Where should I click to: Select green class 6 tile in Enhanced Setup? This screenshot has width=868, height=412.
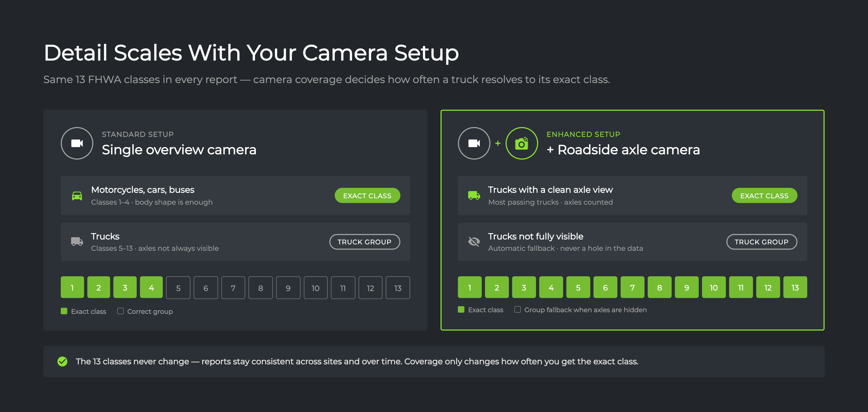[605, 287]
